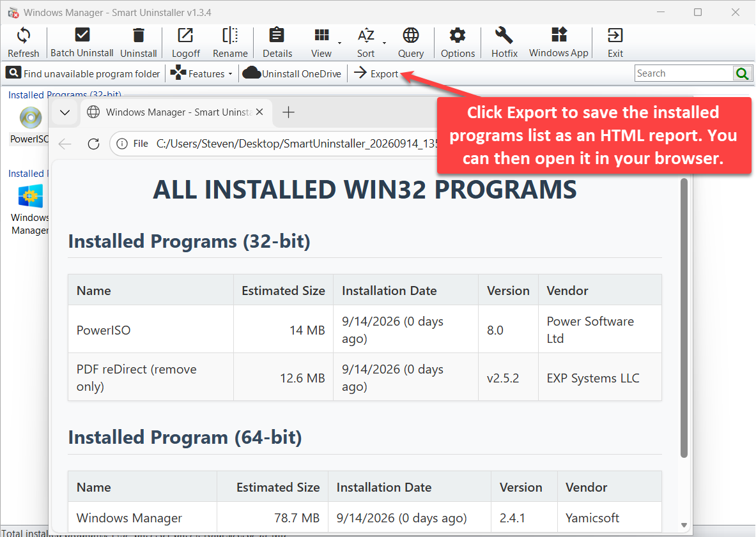This screenshot has width=756, height=537.
Task: Click the scrollbar down arrow
Action: point(684,526)
